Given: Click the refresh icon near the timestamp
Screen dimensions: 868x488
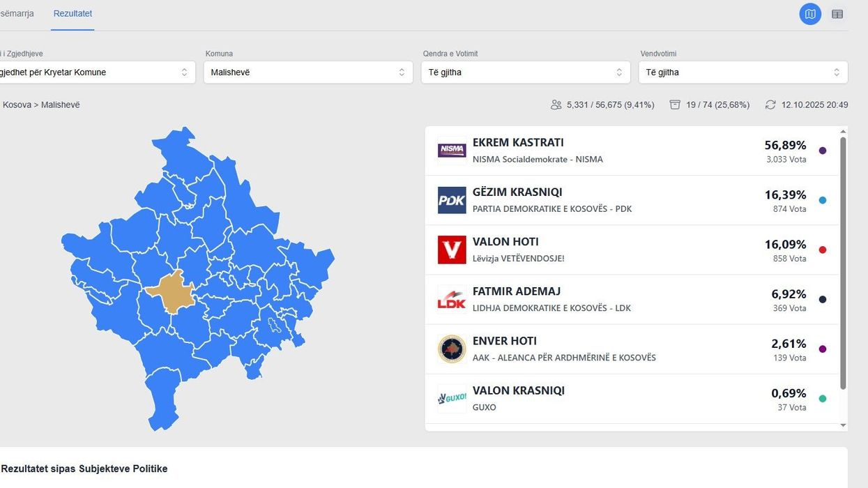Looking at the screenshot, I should [770, 104].
